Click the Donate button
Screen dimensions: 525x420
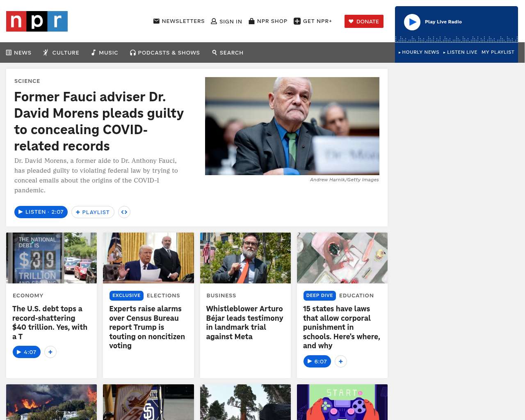(364, 21)
